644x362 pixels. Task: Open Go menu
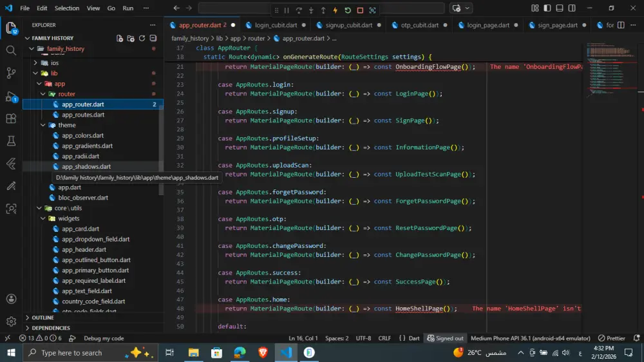point(111,8)
